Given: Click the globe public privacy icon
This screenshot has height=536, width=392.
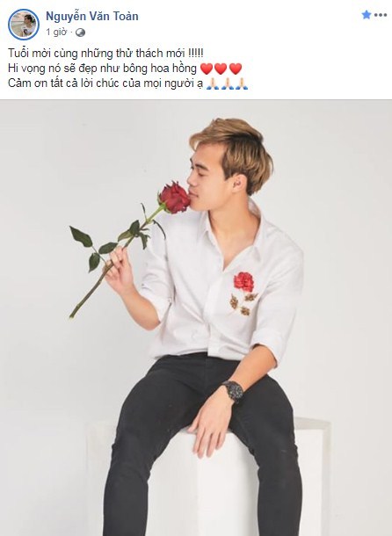Looking at the screenshot, I should (x=80, y=33).
